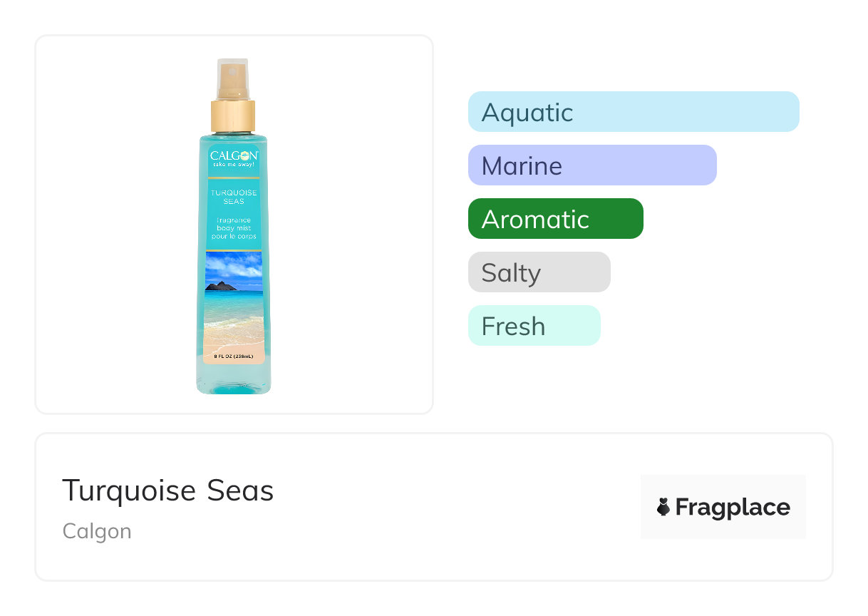Click the gold collar of the bottle
Image resolution: width=868 pixels, height=616 pixels.
(233, 116)
